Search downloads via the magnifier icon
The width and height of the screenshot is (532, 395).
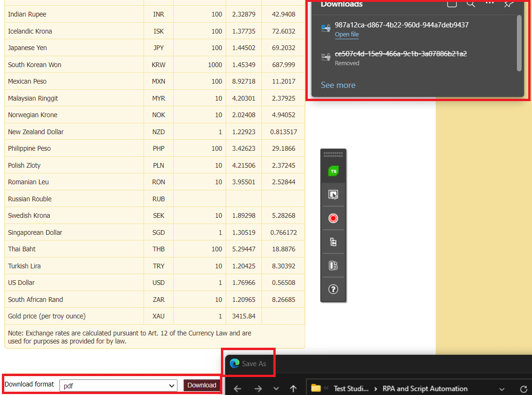coord(471,4)
